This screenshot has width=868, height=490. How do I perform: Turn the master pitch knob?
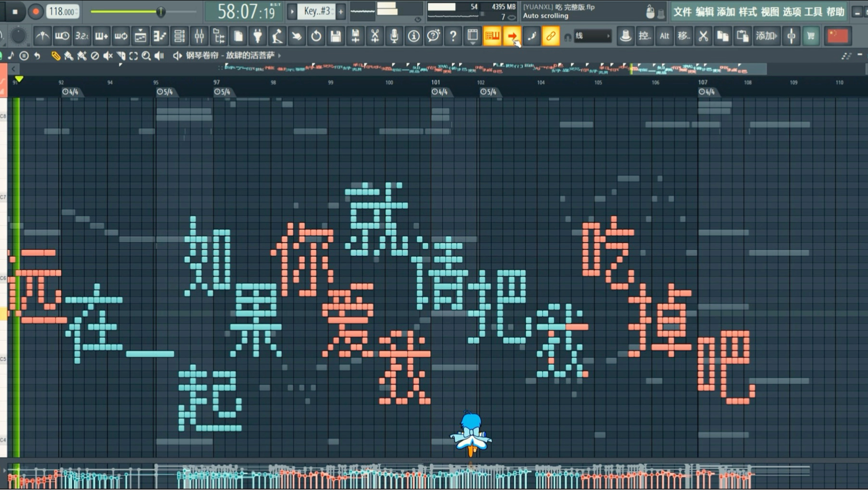(18, 36)
